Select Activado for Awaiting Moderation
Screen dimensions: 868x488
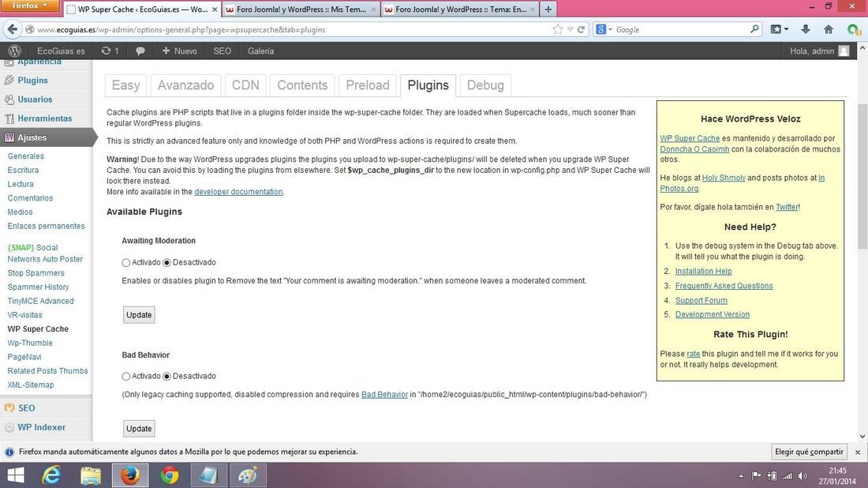pyautogui.click(x=125, y=262)
